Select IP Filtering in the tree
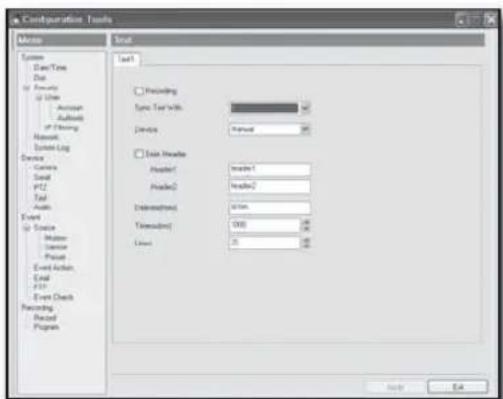503x399 pixels. [62, 127]
